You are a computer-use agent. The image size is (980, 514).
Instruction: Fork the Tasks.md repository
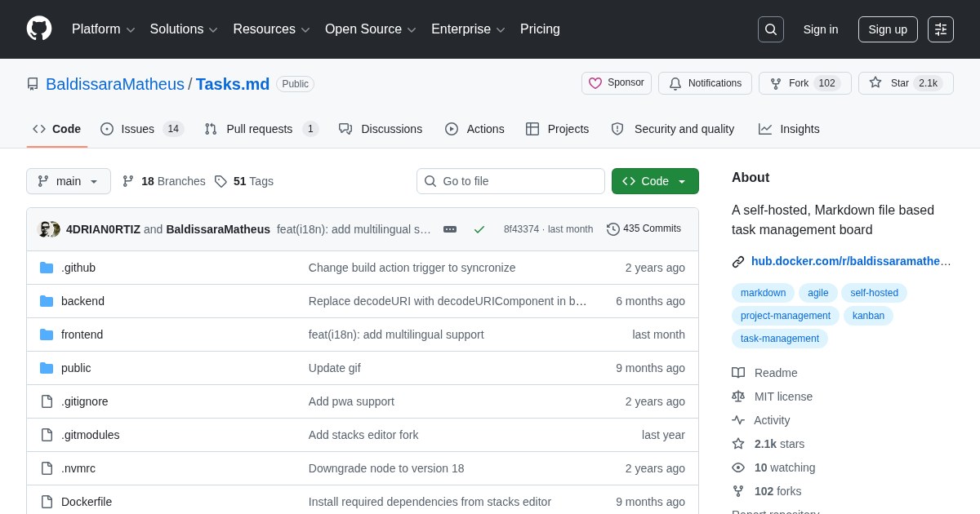click(804, 83)
